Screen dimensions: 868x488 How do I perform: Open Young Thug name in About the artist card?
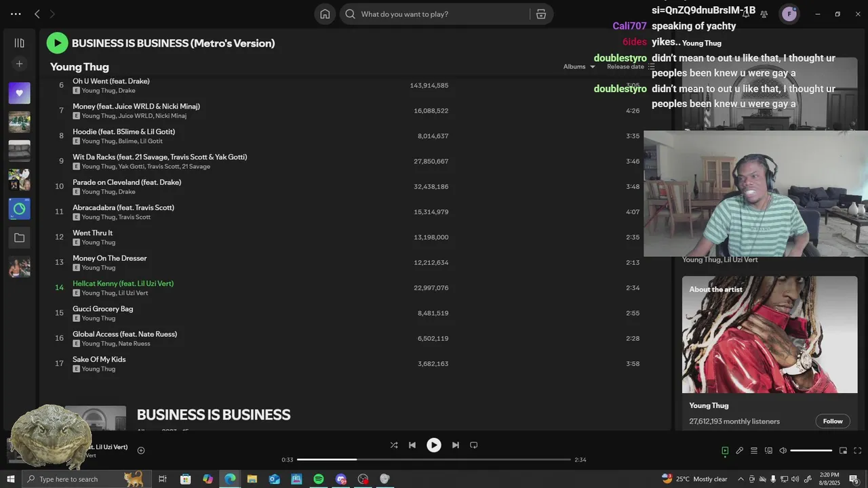(x=709, y=405)
